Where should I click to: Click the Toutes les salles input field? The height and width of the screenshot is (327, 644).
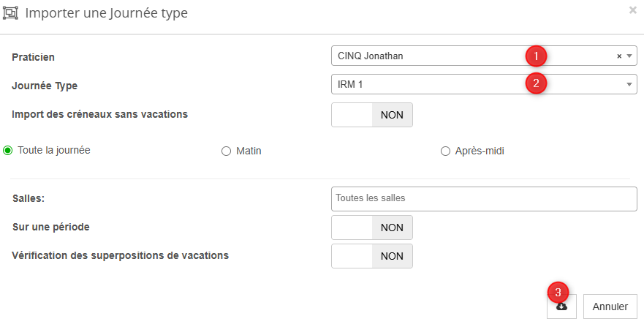[484, 198]
